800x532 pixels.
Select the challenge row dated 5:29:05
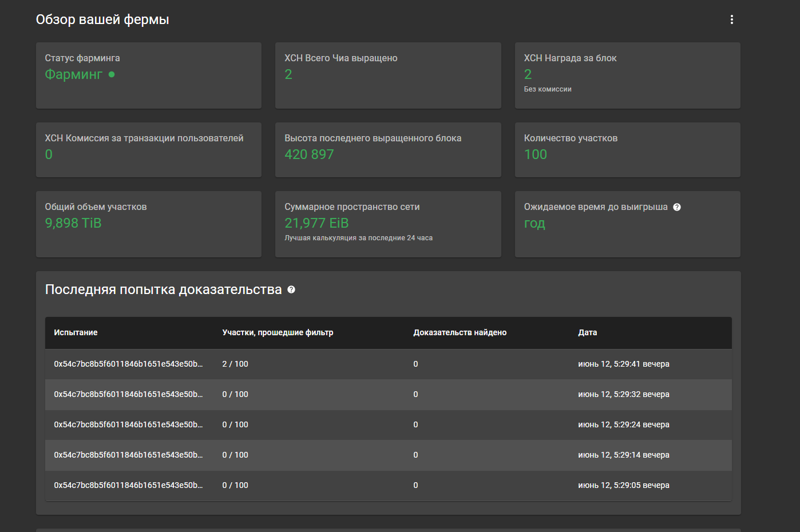(x=388, y=485)
